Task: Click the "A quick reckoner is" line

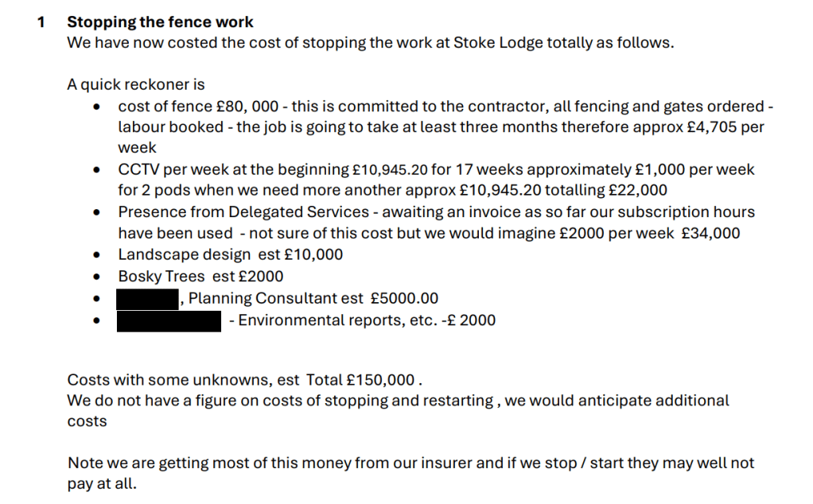Action: [135, 85]
